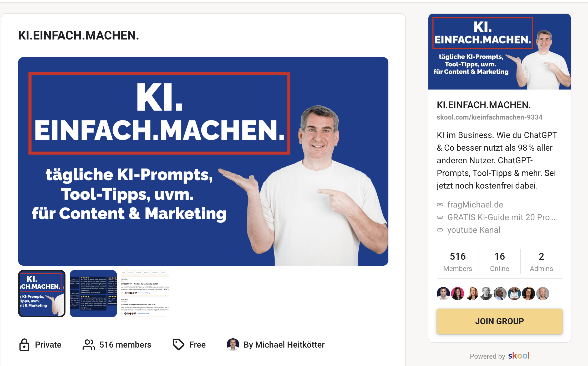
Task: Open the youtube Kanal link
Action: (474, 230)
